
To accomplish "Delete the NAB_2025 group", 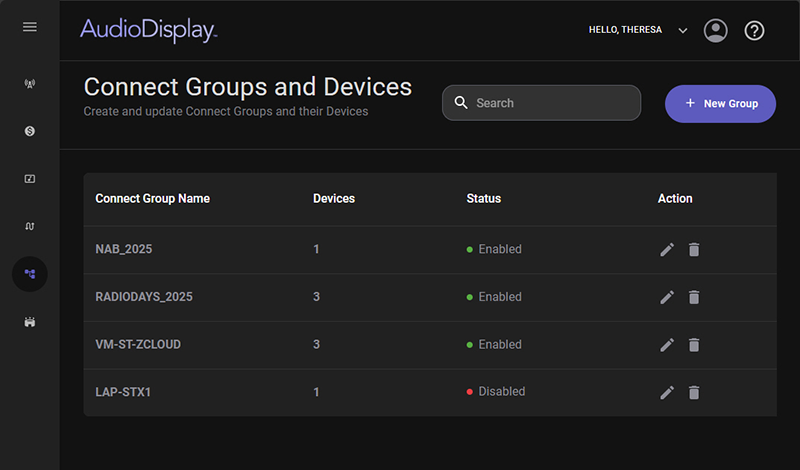I will click(x=694, y=250).
